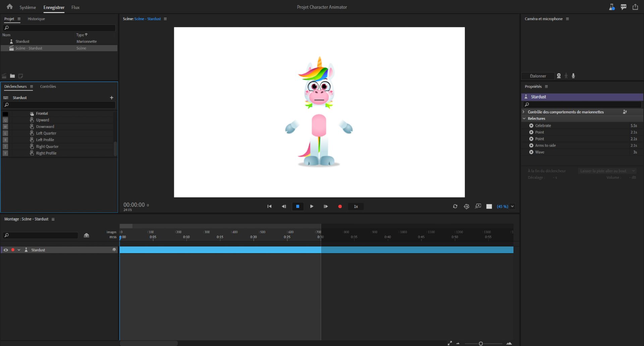This screenshot has height=346, width=644.
Task: Jump to the start of the scene
Action: [269, 206]
